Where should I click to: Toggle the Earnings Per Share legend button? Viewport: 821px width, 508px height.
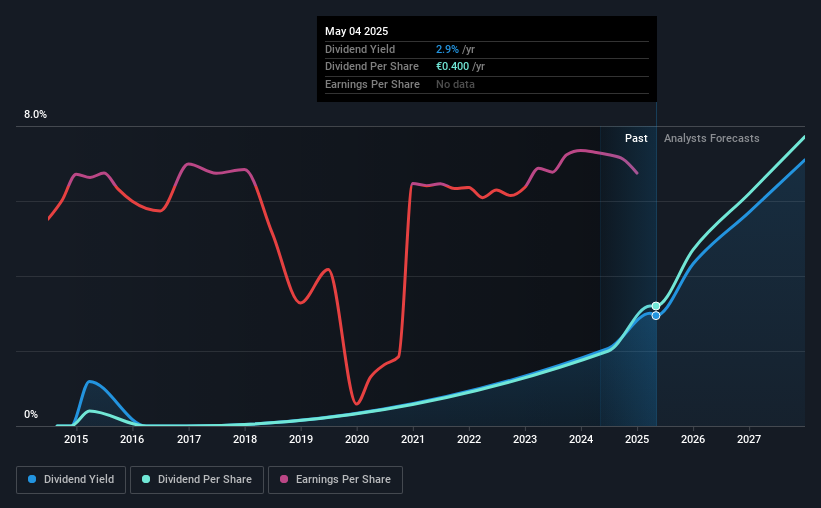(x=335, y=480)
